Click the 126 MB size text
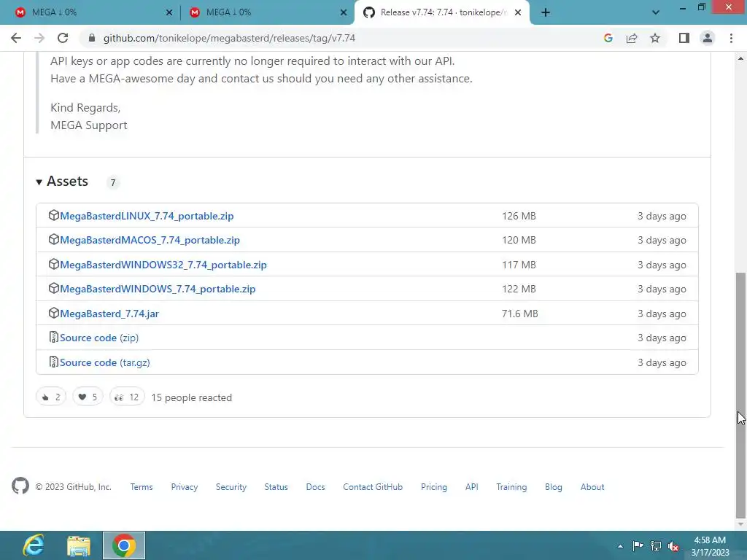This screenshot has width=747, height=560. coord(519,216)
